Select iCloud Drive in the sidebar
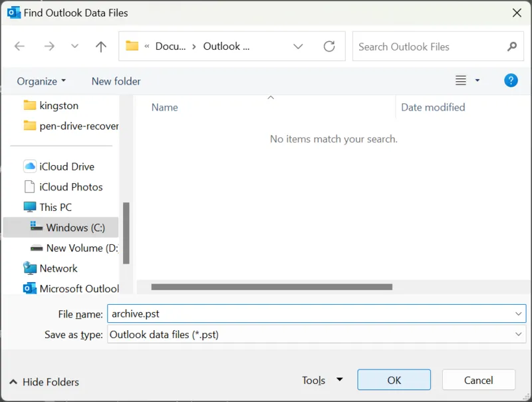 65,166
